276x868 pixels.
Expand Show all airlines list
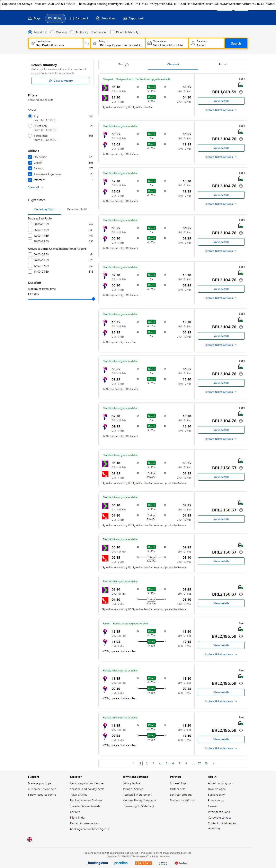pos(35,187)
